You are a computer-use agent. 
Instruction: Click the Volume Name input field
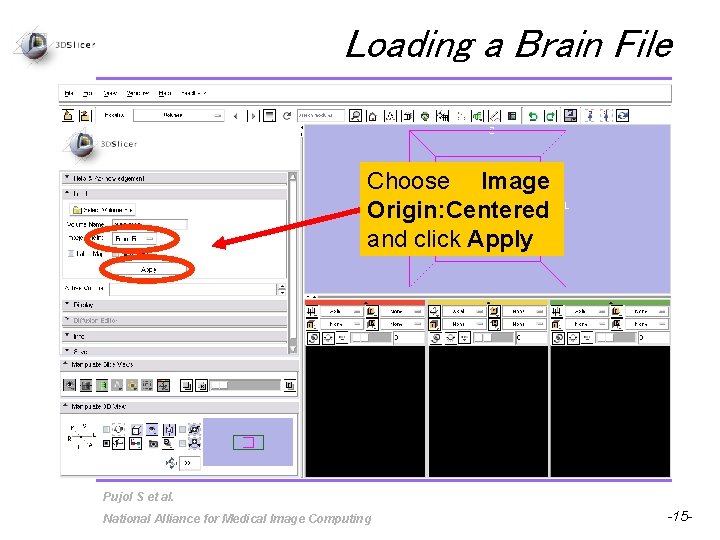[150, 224]
